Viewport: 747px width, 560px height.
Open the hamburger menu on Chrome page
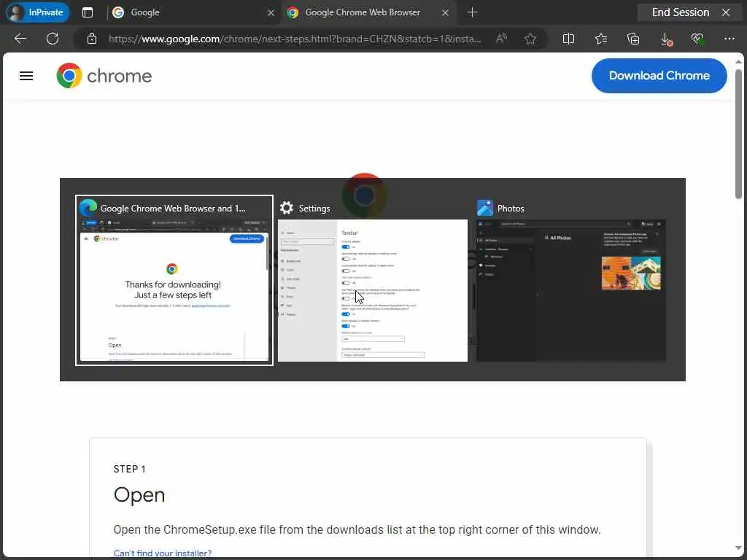[x=26, y=76]
